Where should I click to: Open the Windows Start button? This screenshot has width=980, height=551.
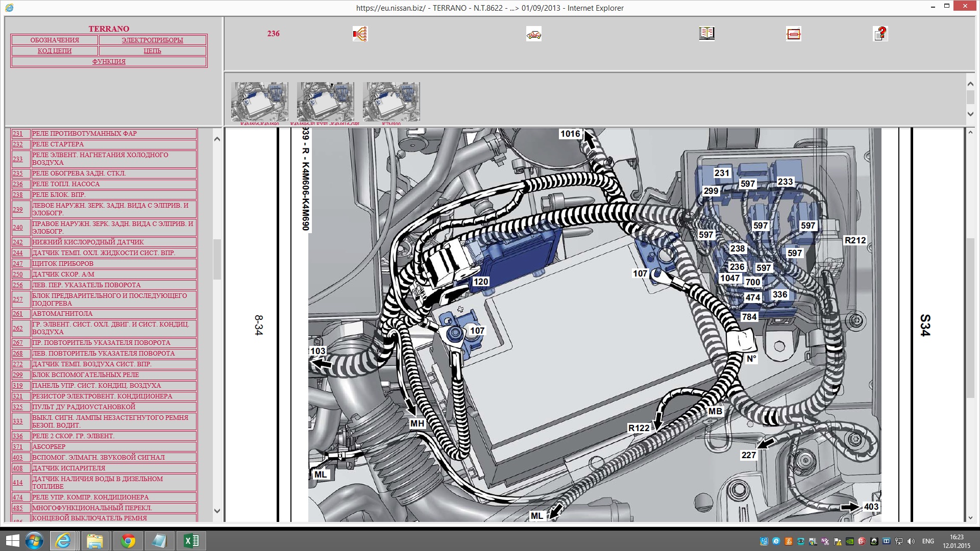click(12, 541)
